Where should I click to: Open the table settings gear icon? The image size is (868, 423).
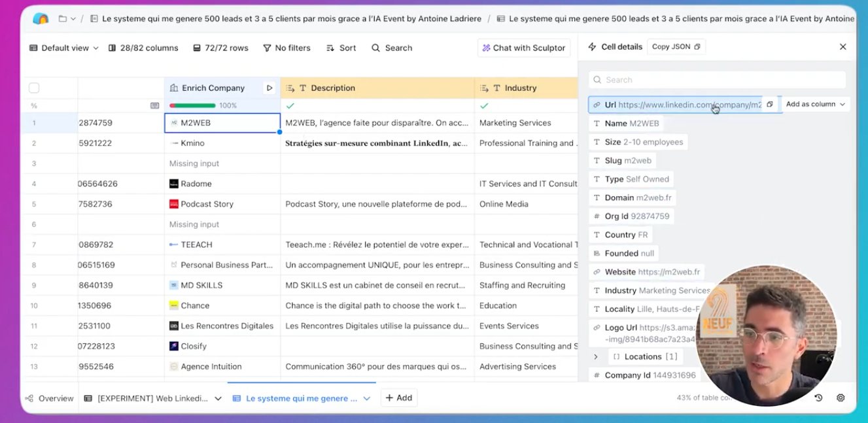click(841, 398)
